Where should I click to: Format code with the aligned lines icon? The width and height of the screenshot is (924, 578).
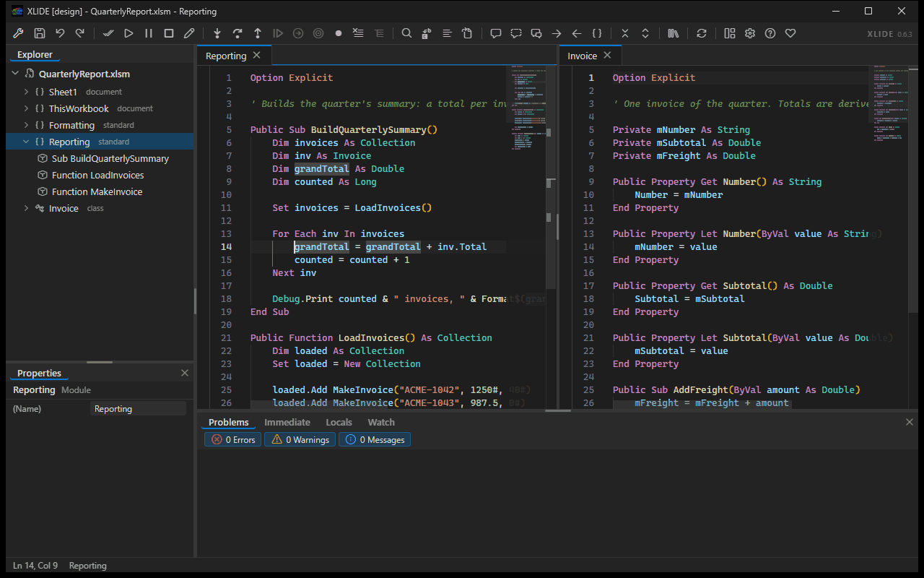point(448,33)
